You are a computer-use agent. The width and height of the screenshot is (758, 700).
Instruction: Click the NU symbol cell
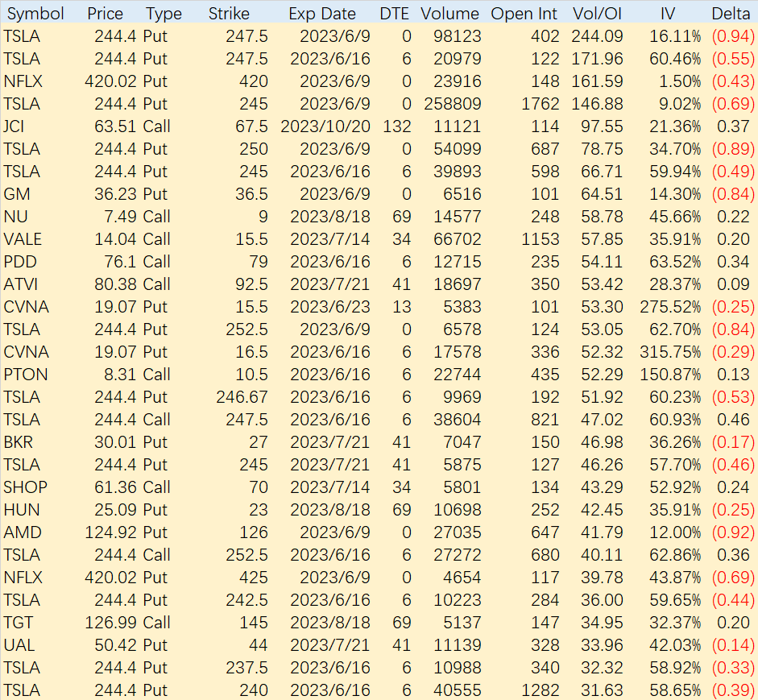[15, 217]
